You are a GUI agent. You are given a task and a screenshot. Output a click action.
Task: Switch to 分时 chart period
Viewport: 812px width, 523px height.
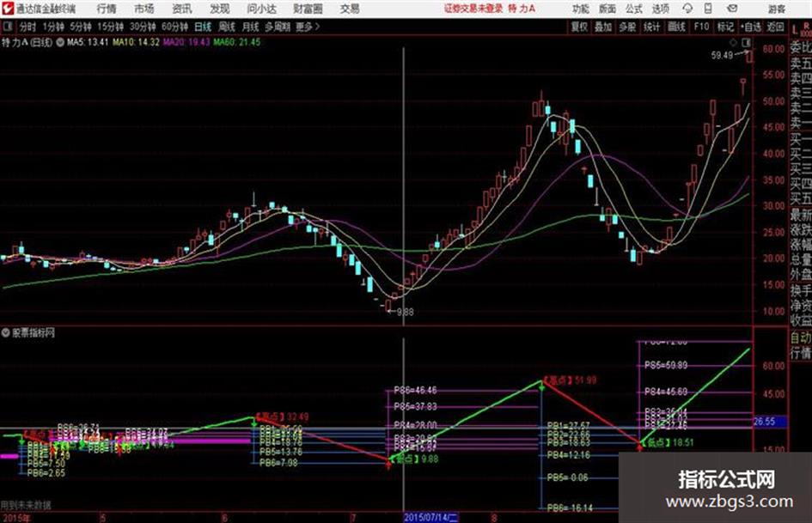(x=28, y=27)
